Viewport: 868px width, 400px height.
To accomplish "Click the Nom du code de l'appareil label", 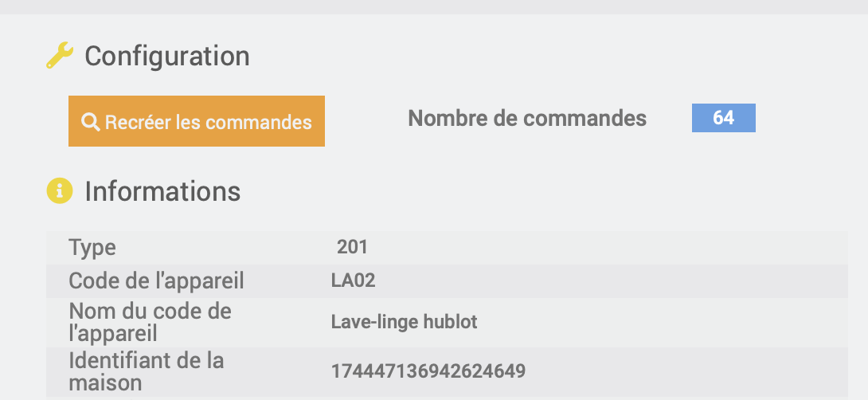I will pyautogui.click(x=150, y=322).
